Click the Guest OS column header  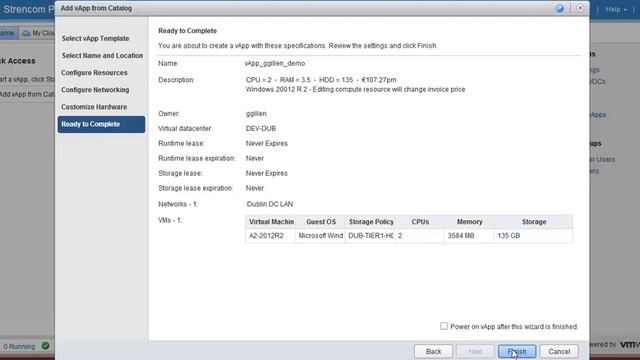(x=320, y=222)
